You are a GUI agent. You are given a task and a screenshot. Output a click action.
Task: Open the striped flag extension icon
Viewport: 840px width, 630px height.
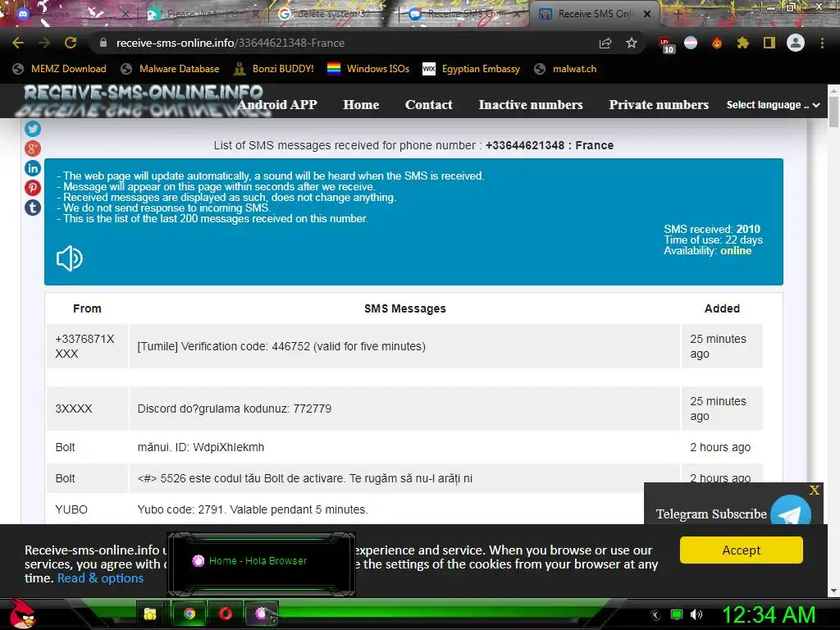pyautogui.click(x=691, y=43)
